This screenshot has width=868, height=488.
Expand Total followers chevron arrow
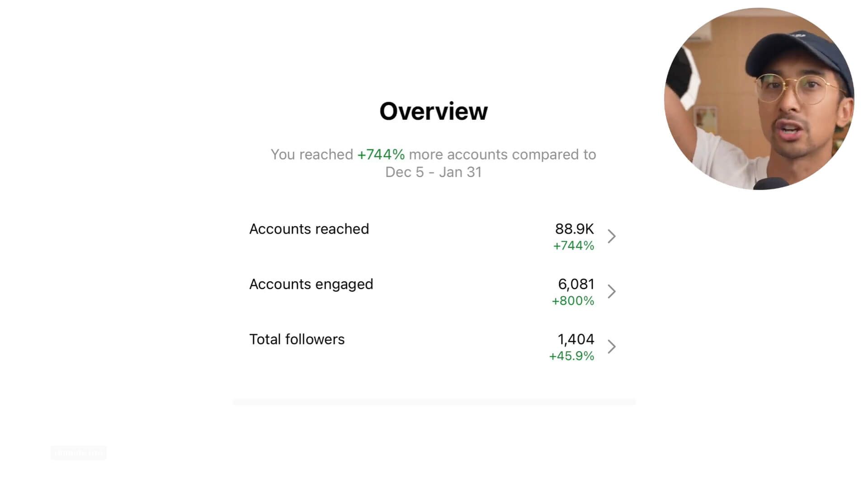tap(612, 347)
